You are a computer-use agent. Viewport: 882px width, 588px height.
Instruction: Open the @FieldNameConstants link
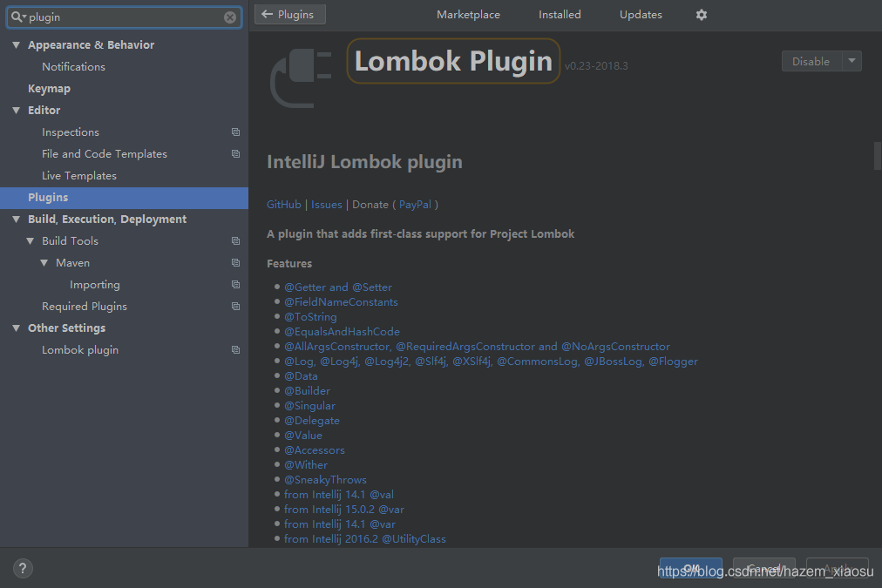[341, 302]
